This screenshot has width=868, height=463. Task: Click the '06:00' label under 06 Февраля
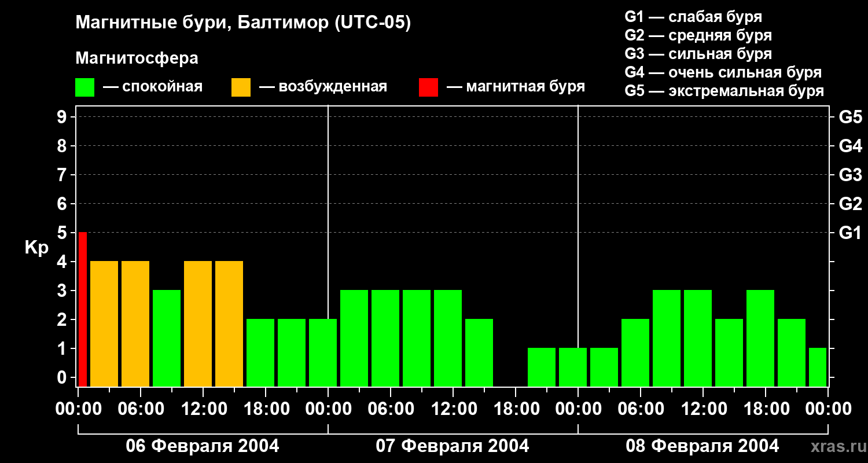click(141, 409)
